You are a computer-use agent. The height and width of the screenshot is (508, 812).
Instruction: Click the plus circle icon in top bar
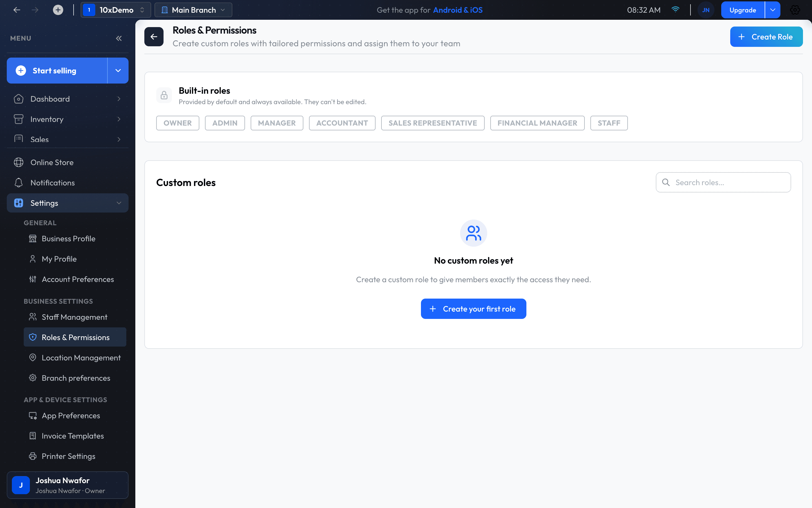(58, 10)
